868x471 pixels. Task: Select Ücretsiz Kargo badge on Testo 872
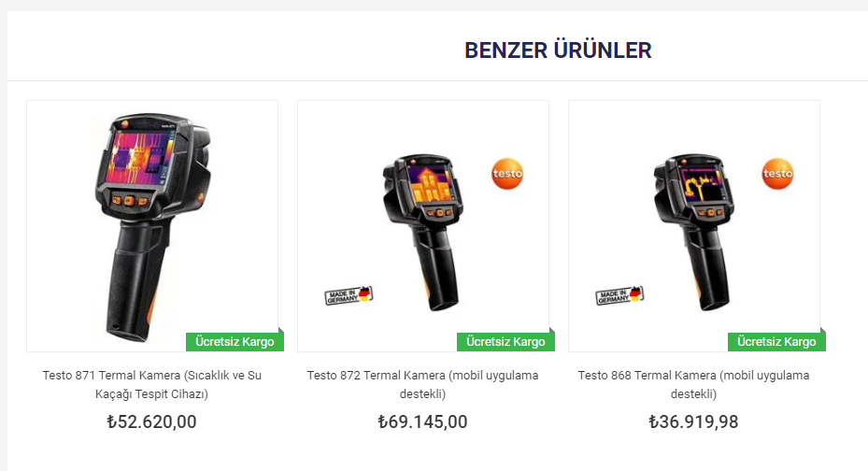pyautogui.click(x=505, y=341)
